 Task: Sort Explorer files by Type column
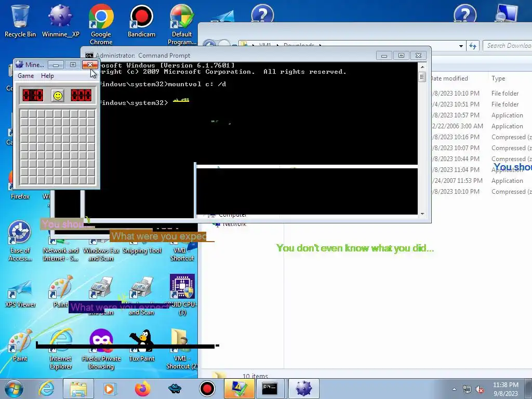tap(498, 78)
